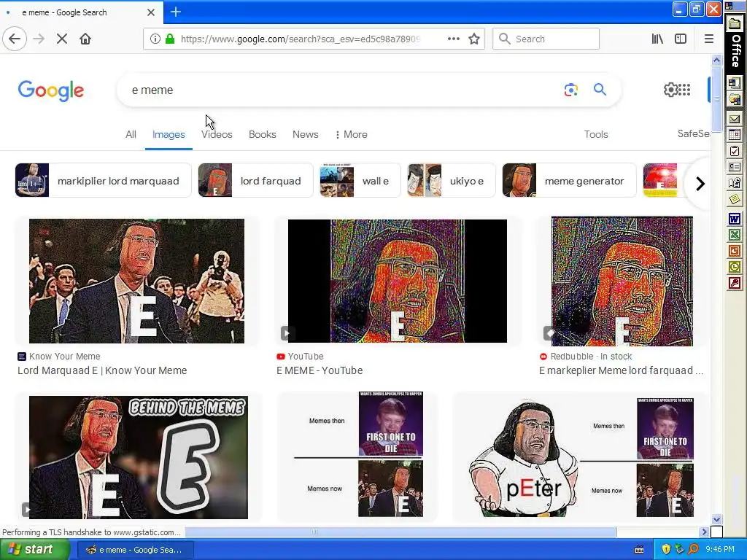Screen dimensions: 747x560
Task: Launch Microsoft Word from the Office bar
Action: click(x=735, y=219)
